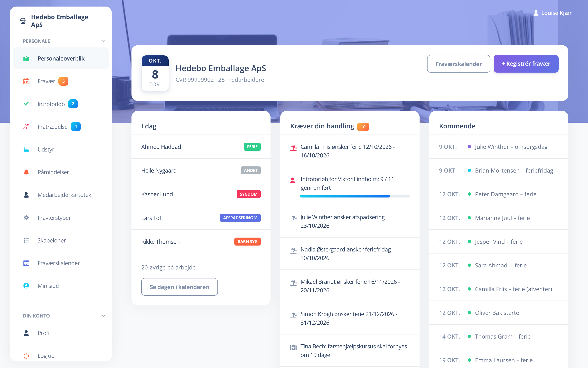The height and width of the screenshot is (368, 588).
Task: Click the Viktor Lindholm introforløb progress bar
Action: coord(355,196)
